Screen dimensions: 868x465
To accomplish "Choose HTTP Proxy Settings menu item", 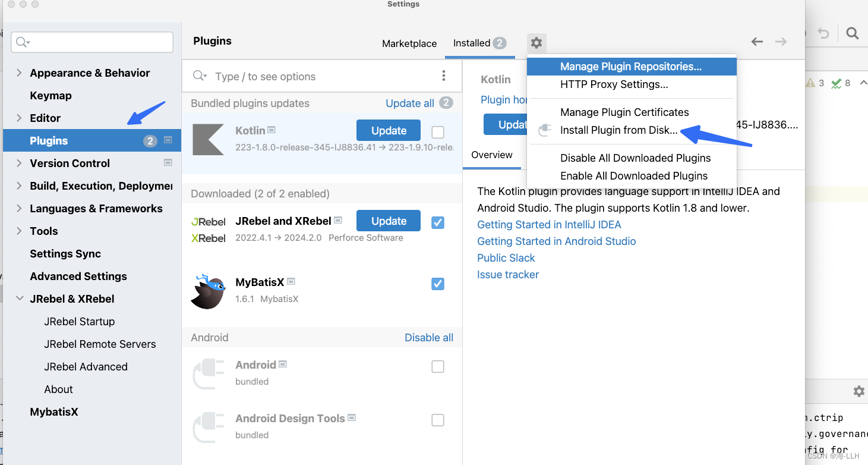I will coord(632,84).
